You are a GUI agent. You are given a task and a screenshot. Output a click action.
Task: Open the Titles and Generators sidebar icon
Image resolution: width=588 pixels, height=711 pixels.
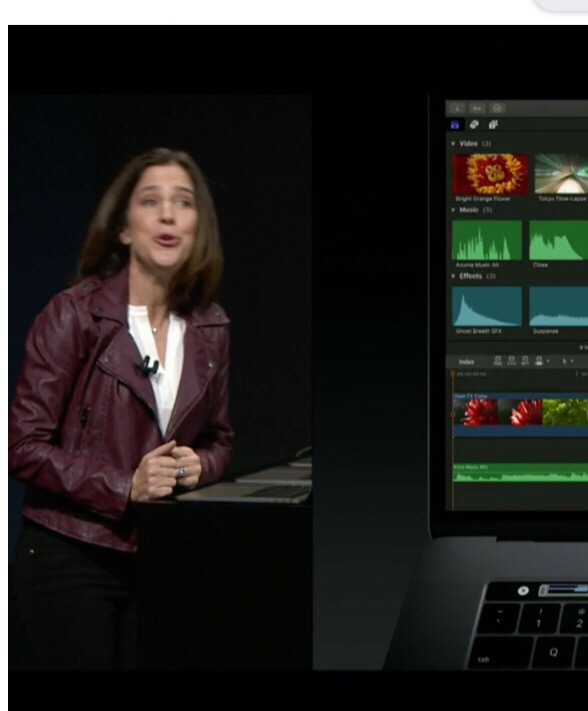click(493, 124)
